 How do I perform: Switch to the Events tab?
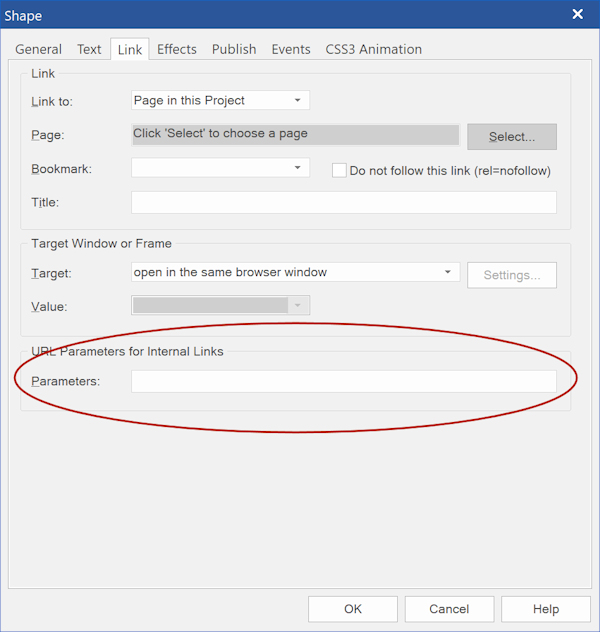[291, 49]
